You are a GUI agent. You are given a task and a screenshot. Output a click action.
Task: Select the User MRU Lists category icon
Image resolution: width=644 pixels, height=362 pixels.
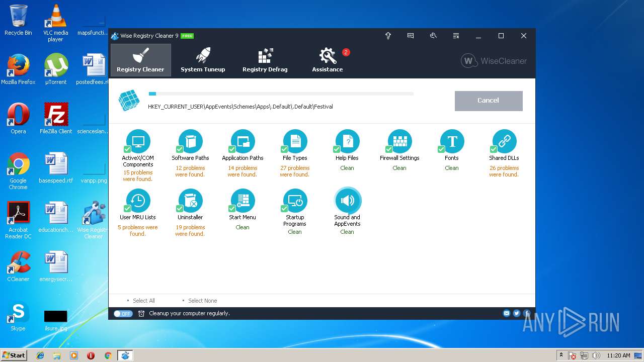pos(138,201)
